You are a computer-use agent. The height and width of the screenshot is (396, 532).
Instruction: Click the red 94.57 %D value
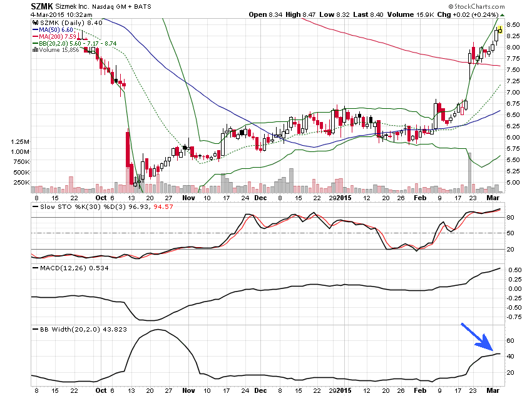point(163,206)
